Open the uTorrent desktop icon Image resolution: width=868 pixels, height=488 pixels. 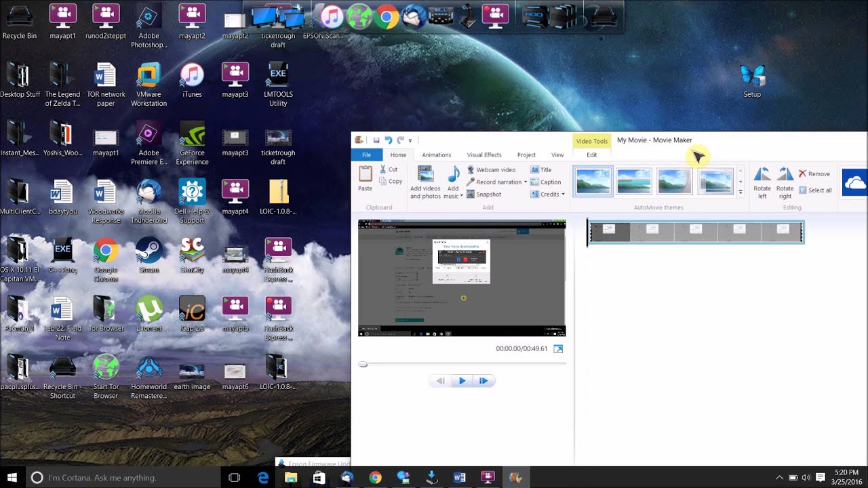click(149, 313)
